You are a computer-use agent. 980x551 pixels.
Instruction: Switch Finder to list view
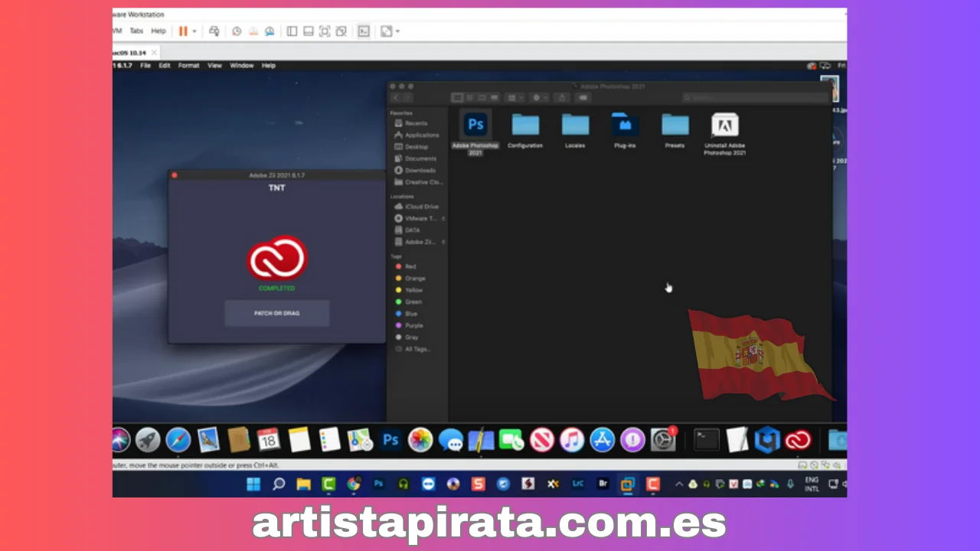(x=469, y=98)
